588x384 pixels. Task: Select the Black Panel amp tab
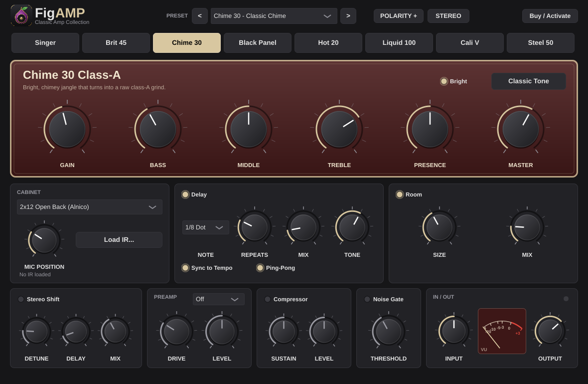coord(258,43)
